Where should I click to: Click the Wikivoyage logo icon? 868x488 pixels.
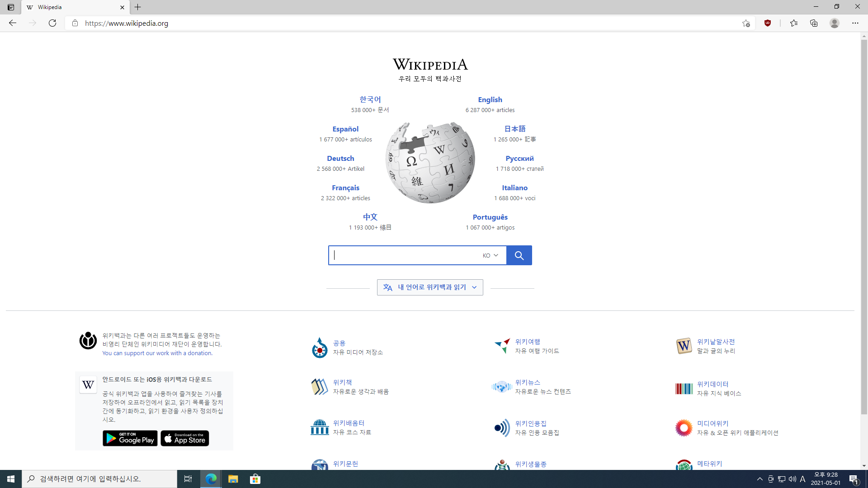click(x=502, y=346)
